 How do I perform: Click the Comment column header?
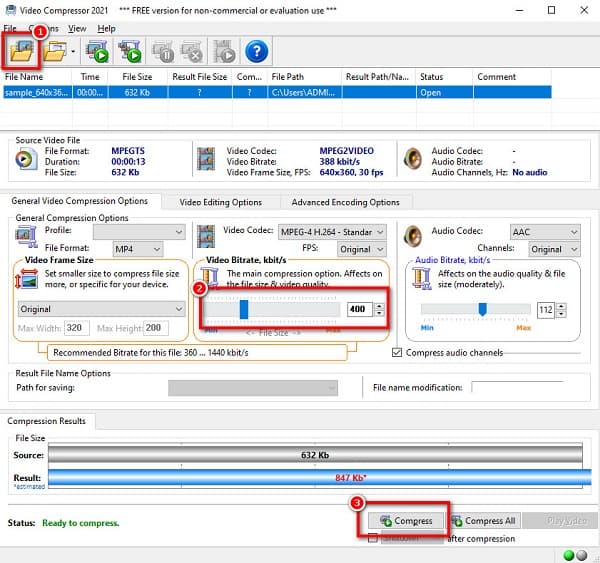pyautogui.click(x=512, y=77)
